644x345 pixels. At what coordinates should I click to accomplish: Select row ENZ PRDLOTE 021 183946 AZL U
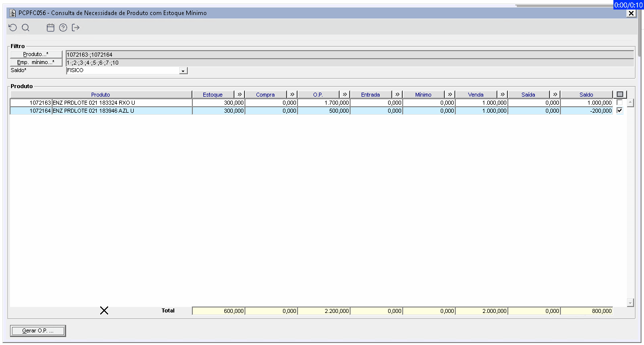(311, 111)
